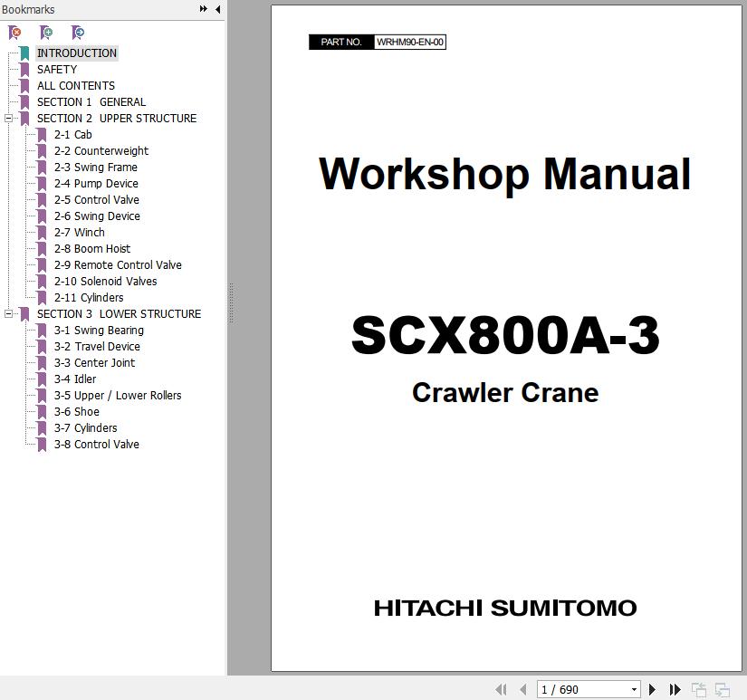Screen dimensions: 747x700
Task: Select the 2-8 Boom Hoist bookmark
Action: (92, 249)
